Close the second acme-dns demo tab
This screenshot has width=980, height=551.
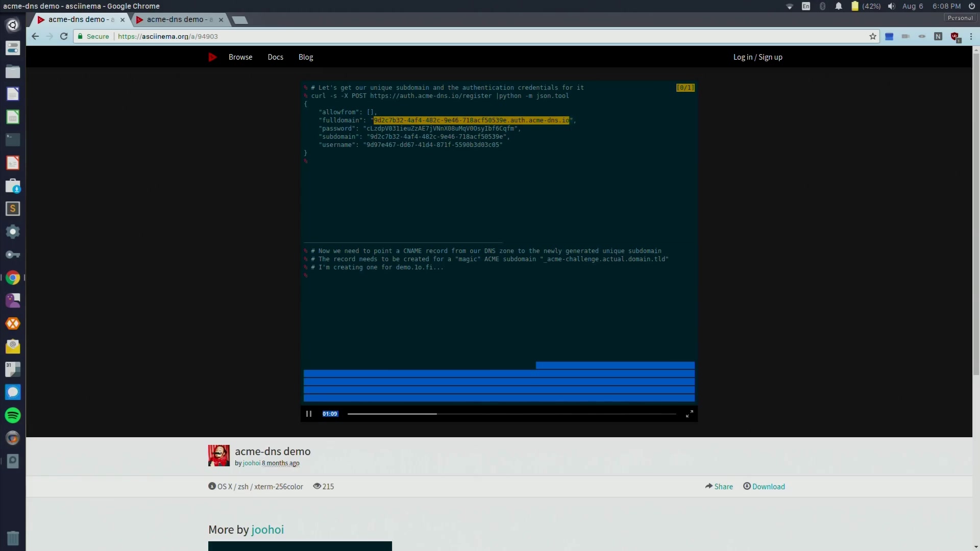pos(221,20)
